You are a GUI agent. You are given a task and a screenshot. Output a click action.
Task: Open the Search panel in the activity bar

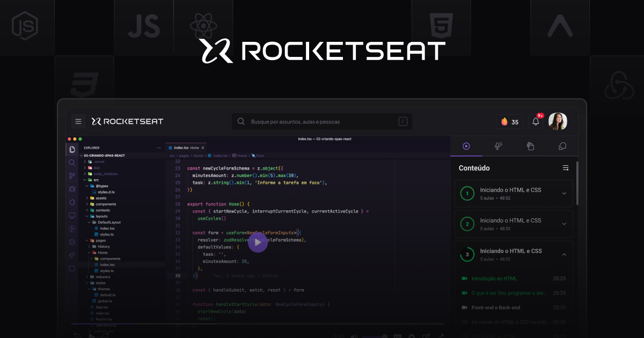pos(72,163)
